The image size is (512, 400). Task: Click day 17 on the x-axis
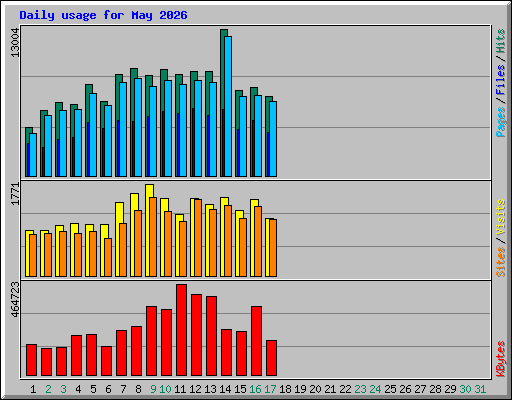270,389
